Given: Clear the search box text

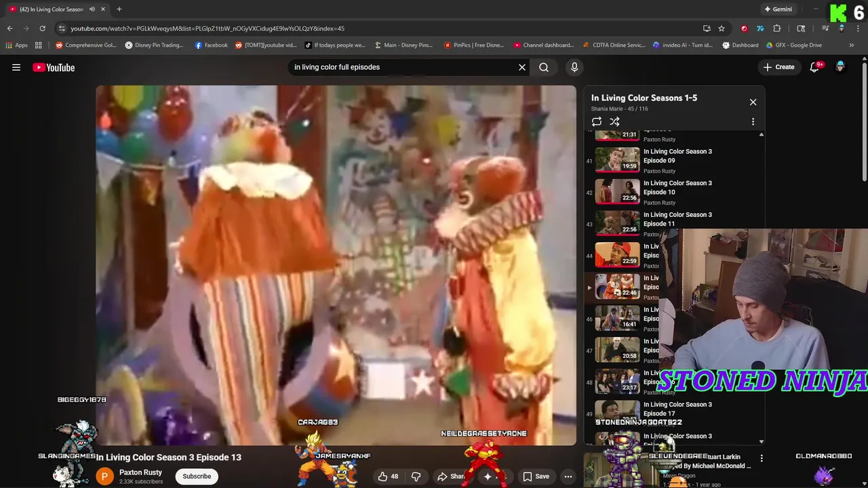Looking at the screenshot, I should (522, 67).
